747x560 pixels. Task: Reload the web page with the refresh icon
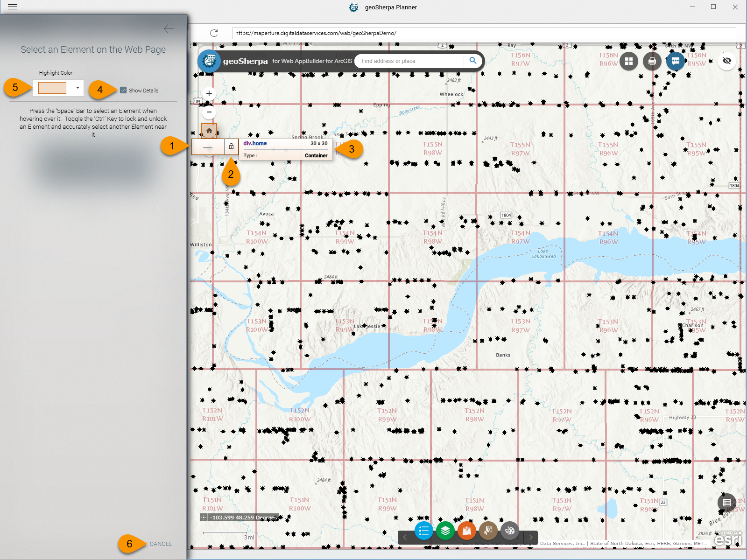pyautogui.click(x=214, y=33)
